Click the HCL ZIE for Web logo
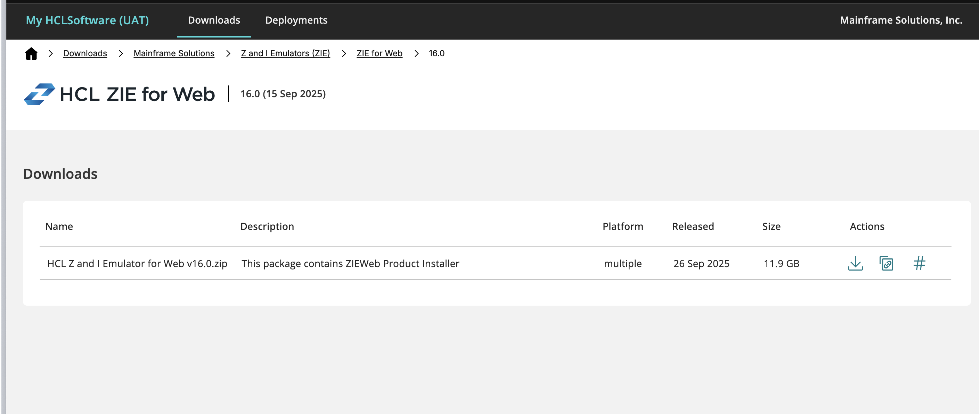The height and width of the screenshot is (414, 980). coord(119,94)
